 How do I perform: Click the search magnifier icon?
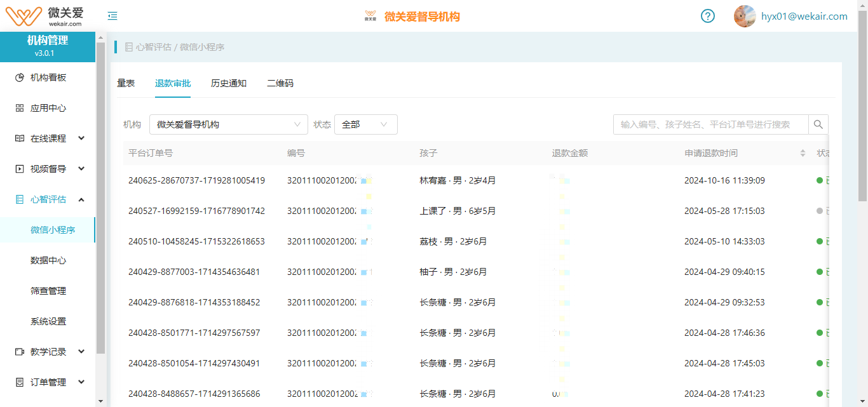click(x=818, y=124)
